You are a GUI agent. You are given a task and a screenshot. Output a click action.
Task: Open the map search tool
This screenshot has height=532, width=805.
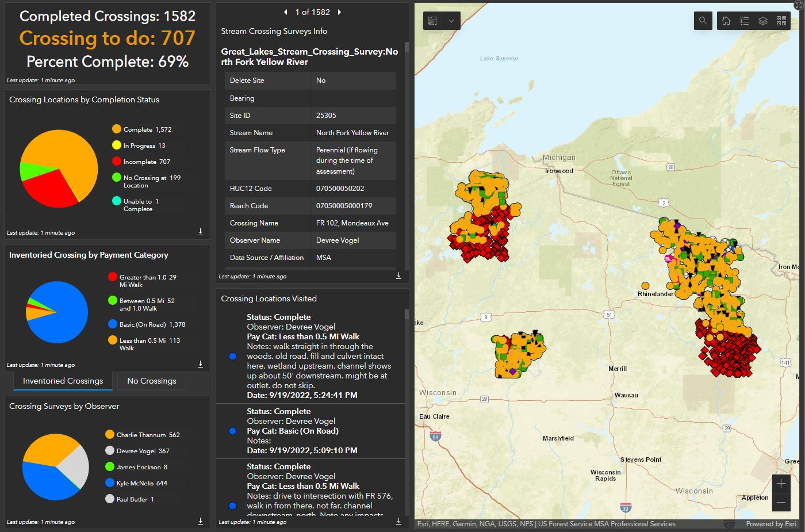[703, 21]
